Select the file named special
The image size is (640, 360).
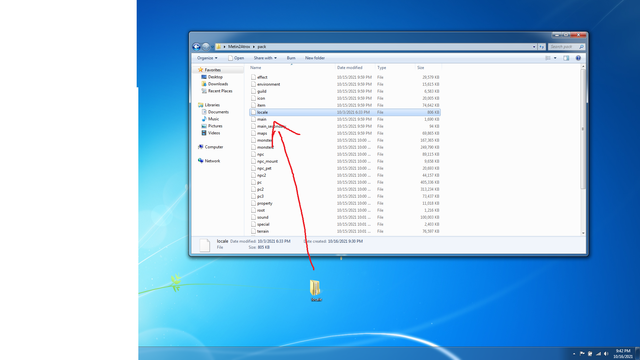(263, 224)
